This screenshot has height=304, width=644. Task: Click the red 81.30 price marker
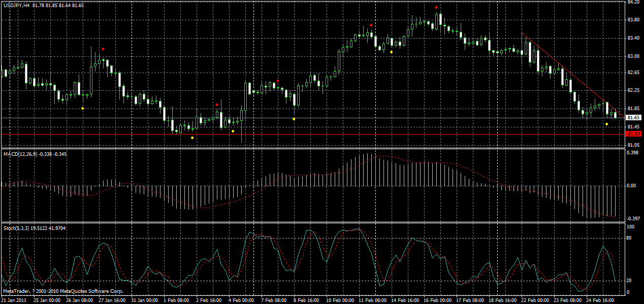(633, 133)
